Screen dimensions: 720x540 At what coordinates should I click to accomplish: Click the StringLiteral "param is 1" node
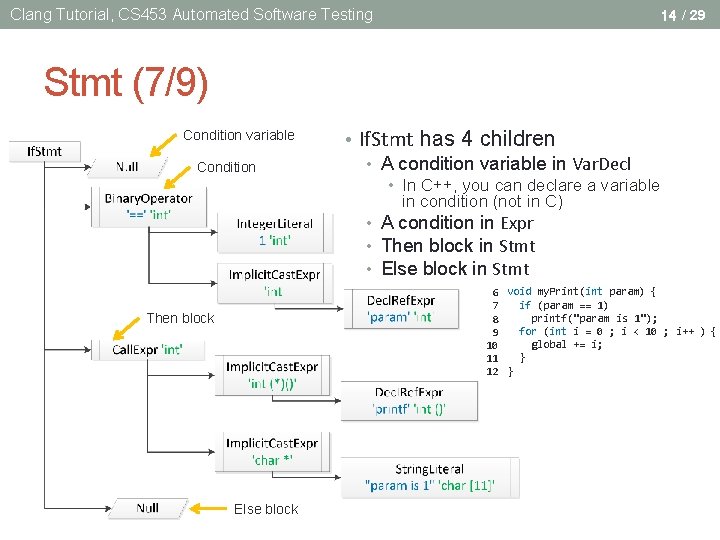[430, 478]
